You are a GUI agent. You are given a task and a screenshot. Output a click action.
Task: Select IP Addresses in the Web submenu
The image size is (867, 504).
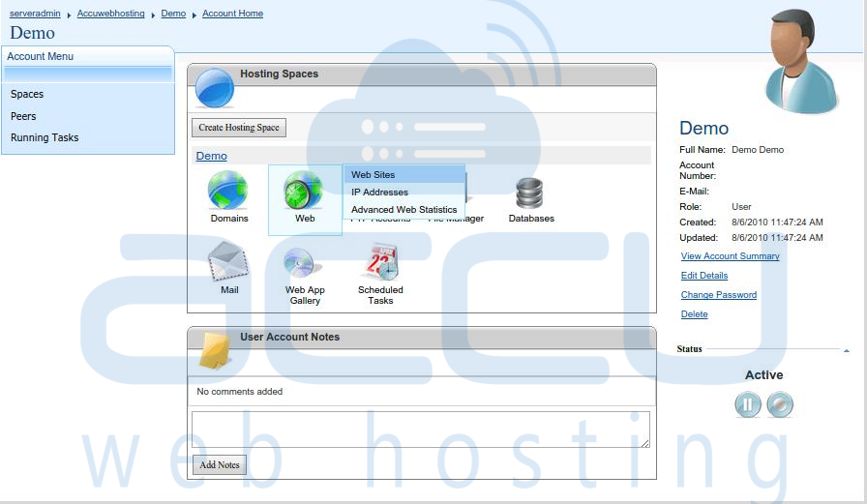point(404,193)
